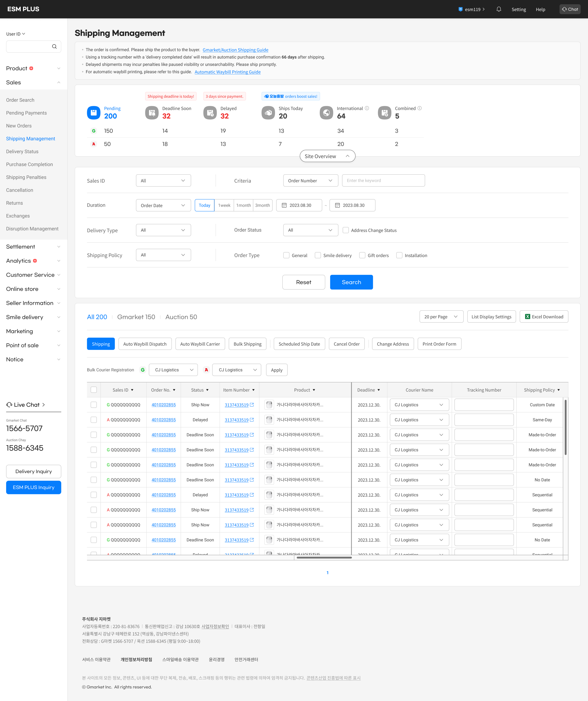Open the Automatic Waybill Printing Guide link
This screenshot has width=588, height=701.
coord(227,72)
